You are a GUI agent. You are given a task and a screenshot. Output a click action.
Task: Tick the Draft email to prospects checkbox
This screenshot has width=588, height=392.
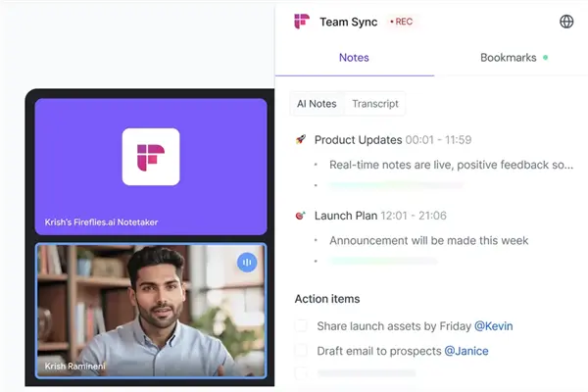[301, 350]
